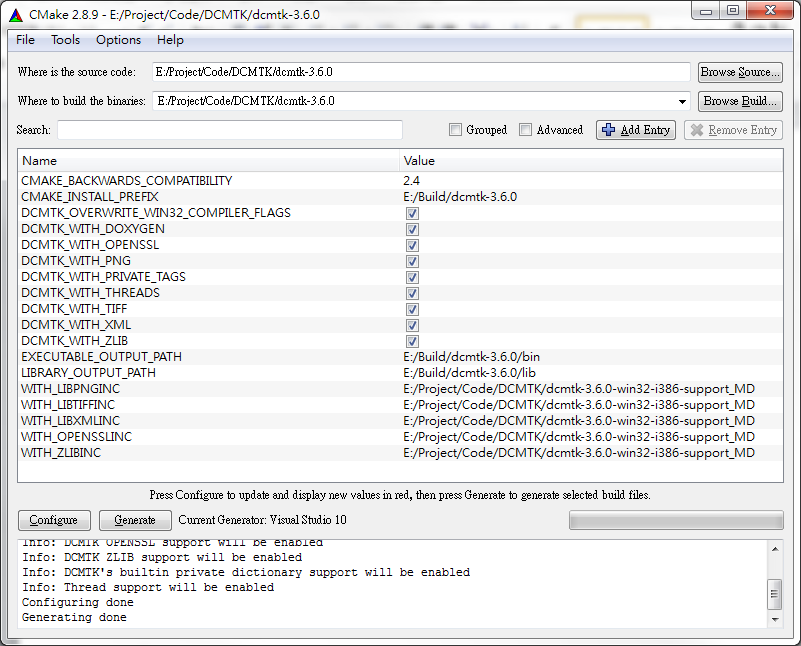Select CMAKE_INSTALL_PREFIX entry
This screenshot has width=801, height=646.
pos(90,197)
